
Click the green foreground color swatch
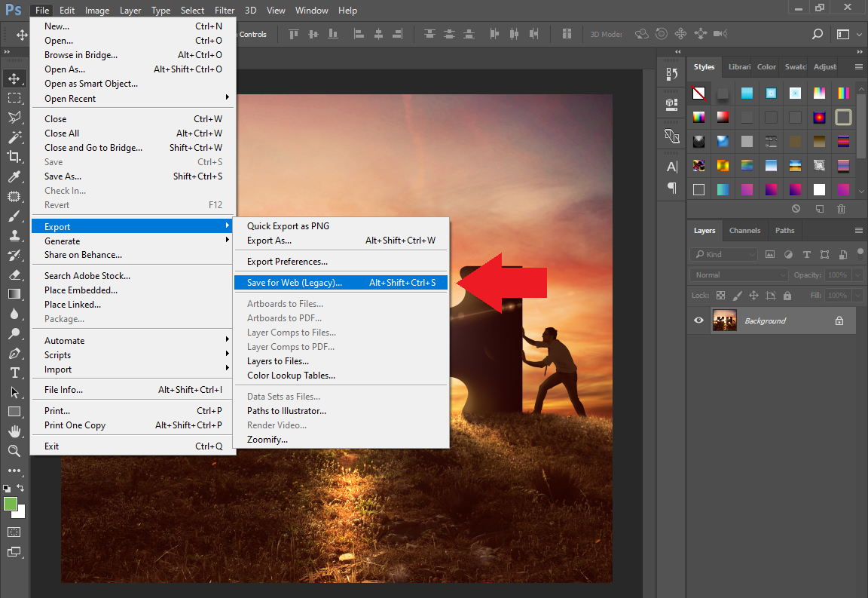11,504
